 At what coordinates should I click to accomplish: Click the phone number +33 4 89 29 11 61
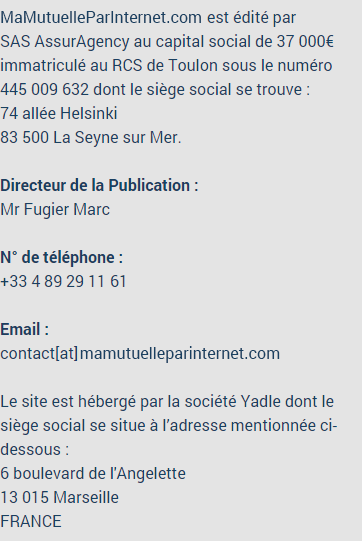point(63,281)
